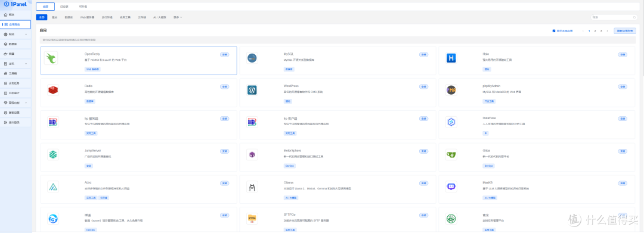Click the Gitea teacup logo

point(451,155)
